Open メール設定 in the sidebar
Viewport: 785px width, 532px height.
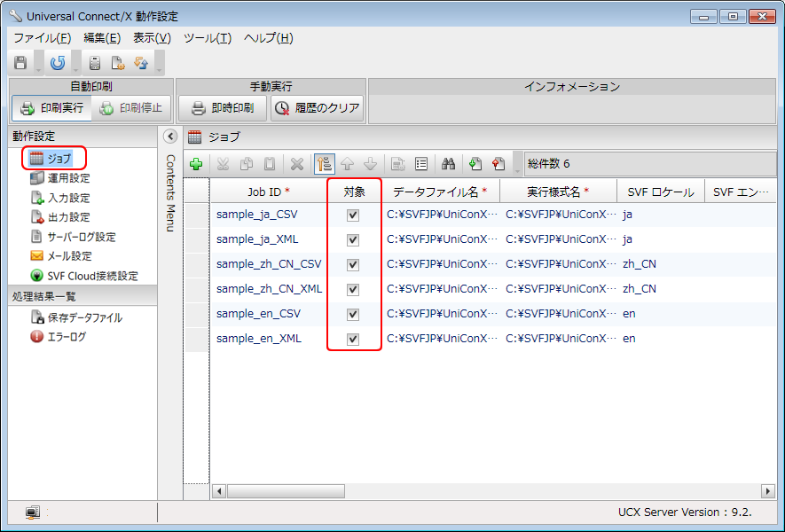point(61,256)
